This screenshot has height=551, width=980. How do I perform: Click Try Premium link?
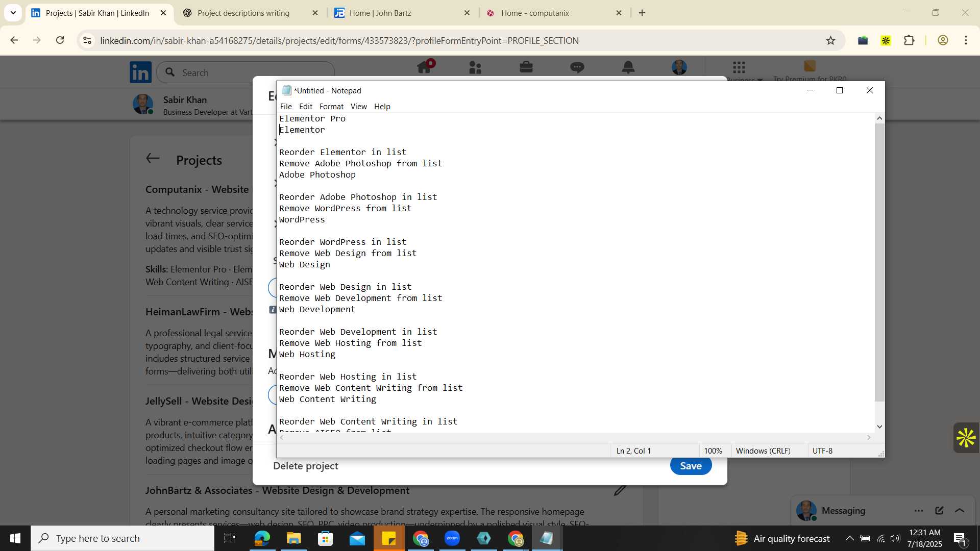point(810,79)
